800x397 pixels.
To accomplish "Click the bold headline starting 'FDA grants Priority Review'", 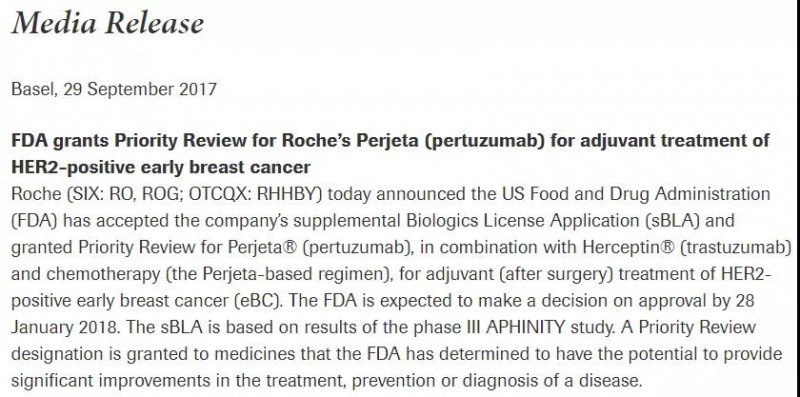I will 390,154.
